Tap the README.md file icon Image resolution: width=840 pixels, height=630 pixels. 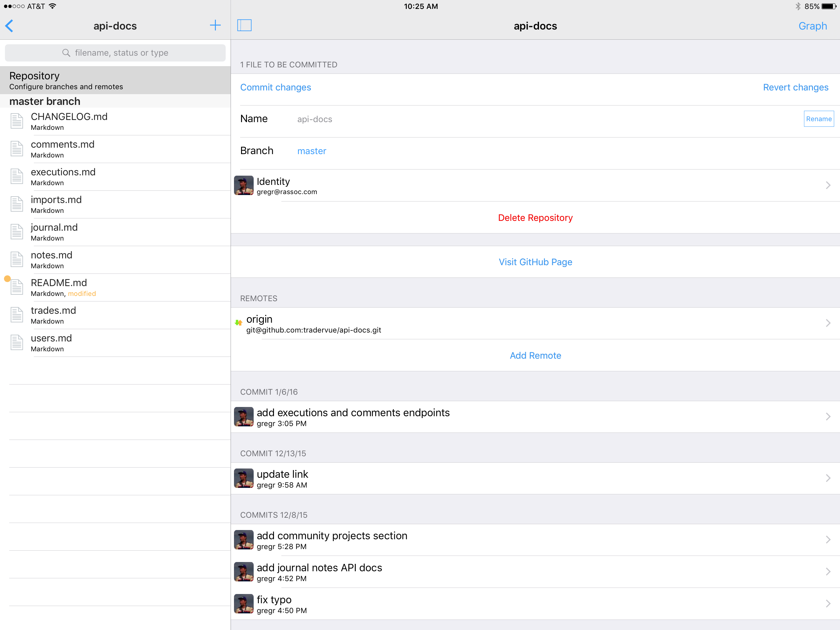[17, 287]
